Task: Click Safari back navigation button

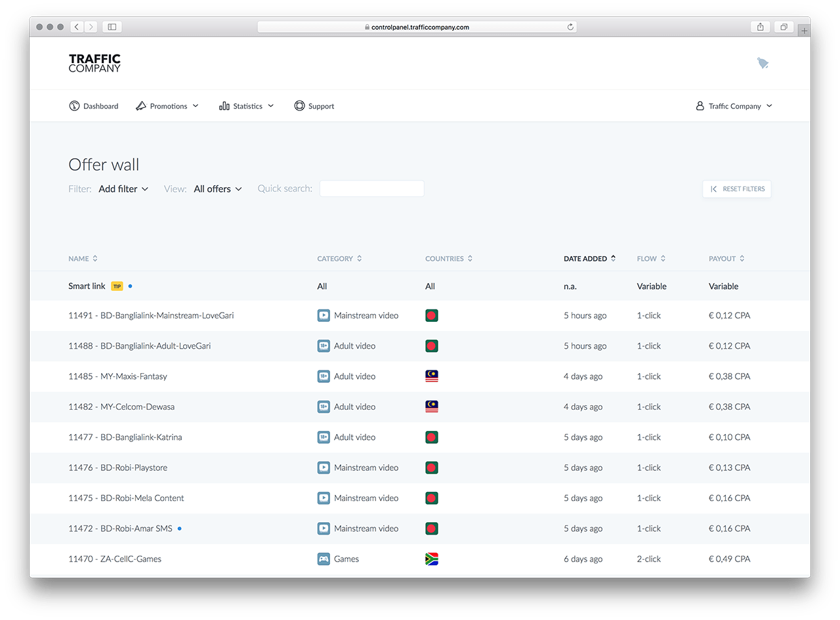Action: point(77,27)
